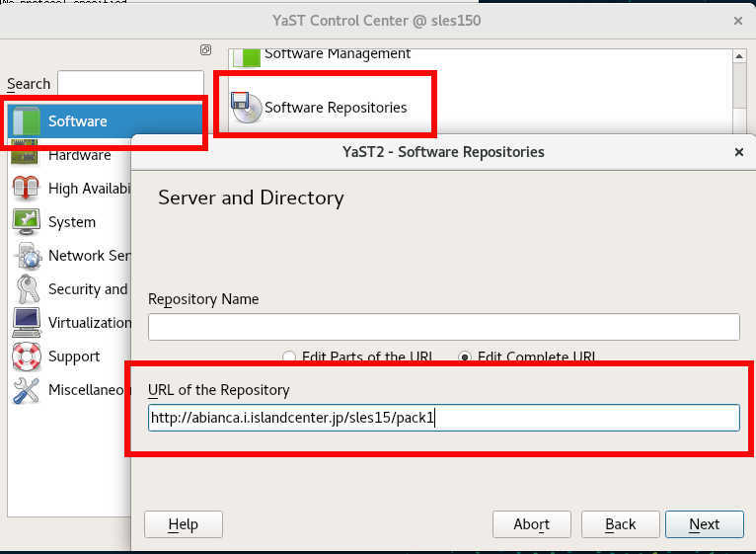Open the Support lifesaver icon
This screenshot has width=756, height=554.
27,356
